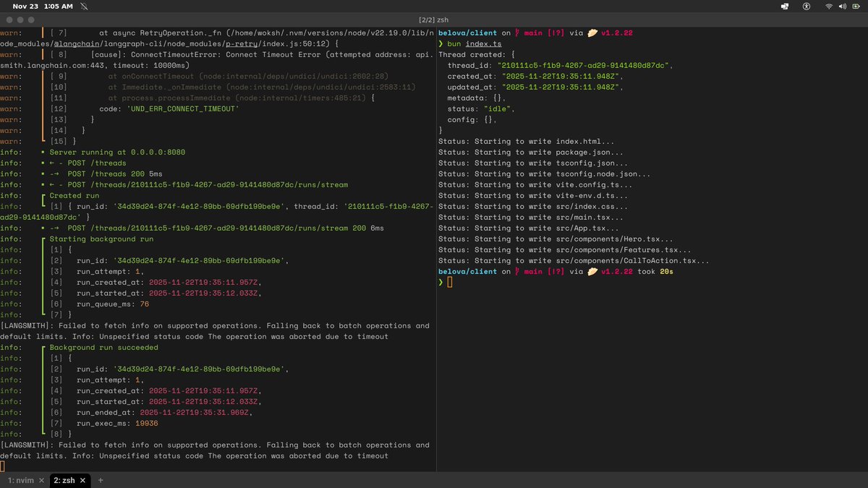Viewport: 868px width, 488px height.
Task: Click the remote desktop tray icon left of accessibility
Action: (785, 6)
